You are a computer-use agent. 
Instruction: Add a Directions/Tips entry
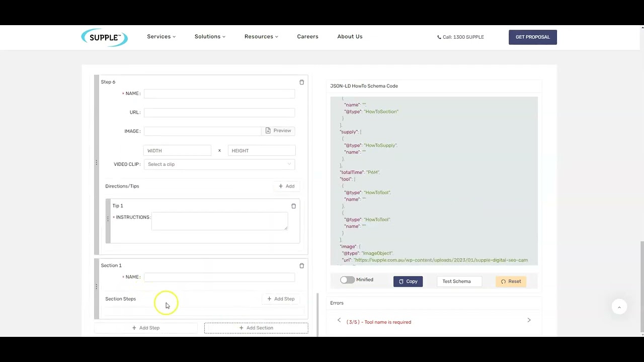pos(287,186)
